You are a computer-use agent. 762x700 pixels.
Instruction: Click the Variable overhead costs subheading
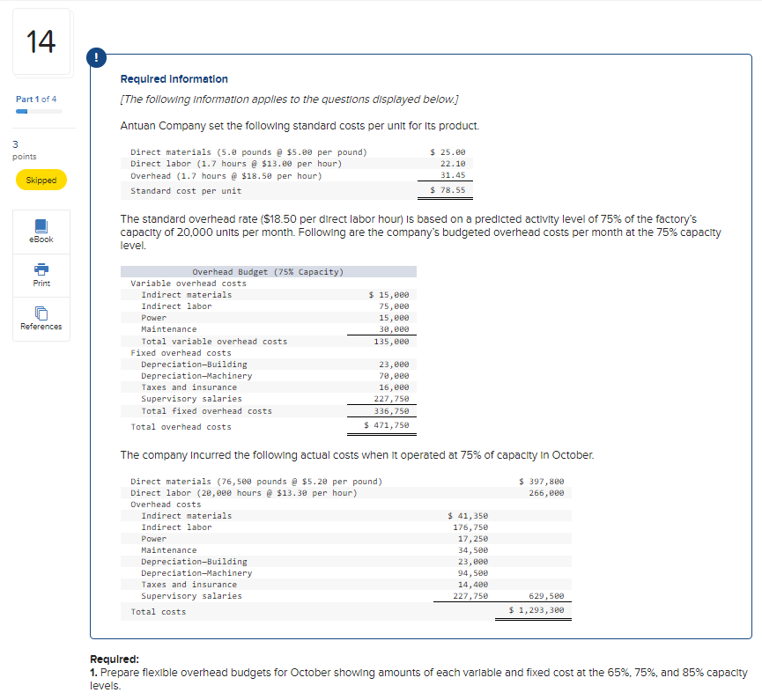189,284
